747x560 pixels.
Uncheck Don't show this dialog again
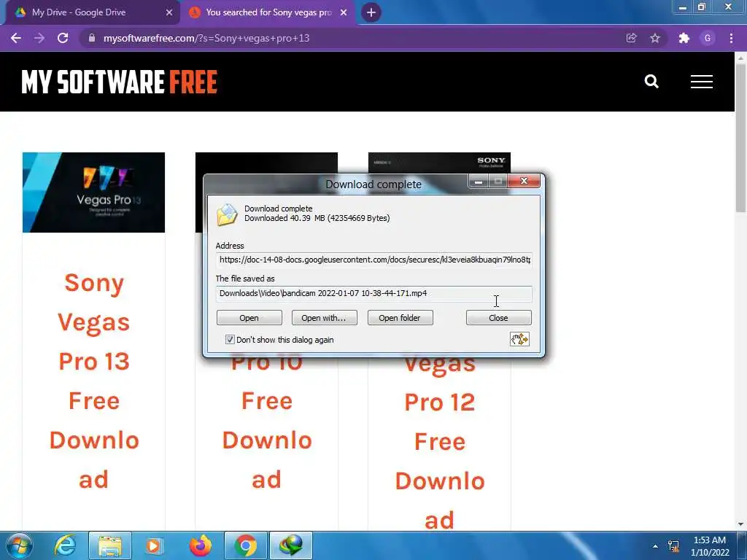click(x=230, y=340)
